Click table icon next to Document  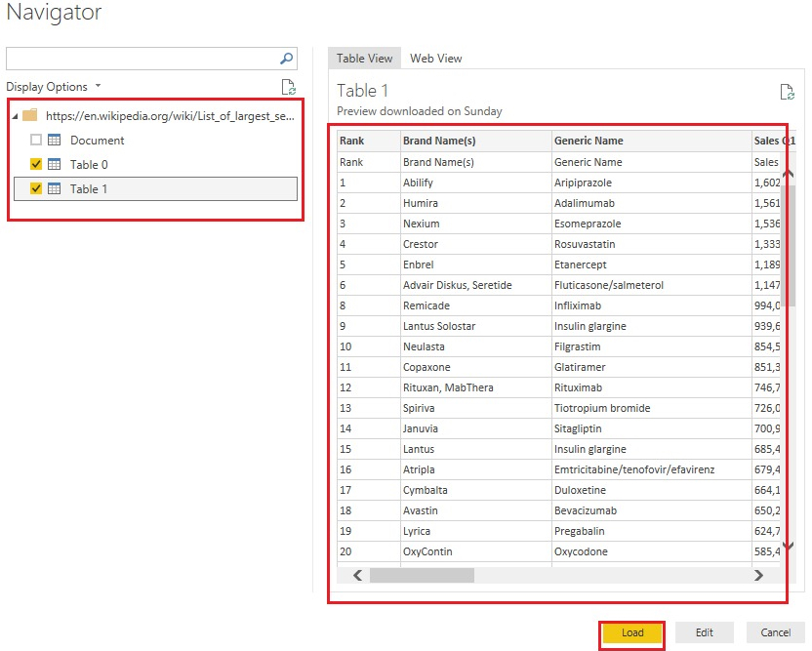pos(55,140)
